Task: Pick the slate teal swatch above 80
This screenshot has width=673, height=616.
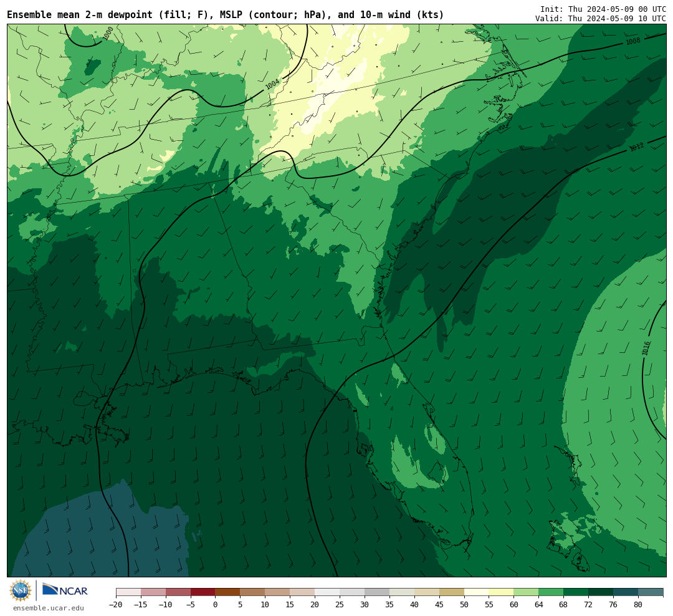Action: click(x=651, y=592)
